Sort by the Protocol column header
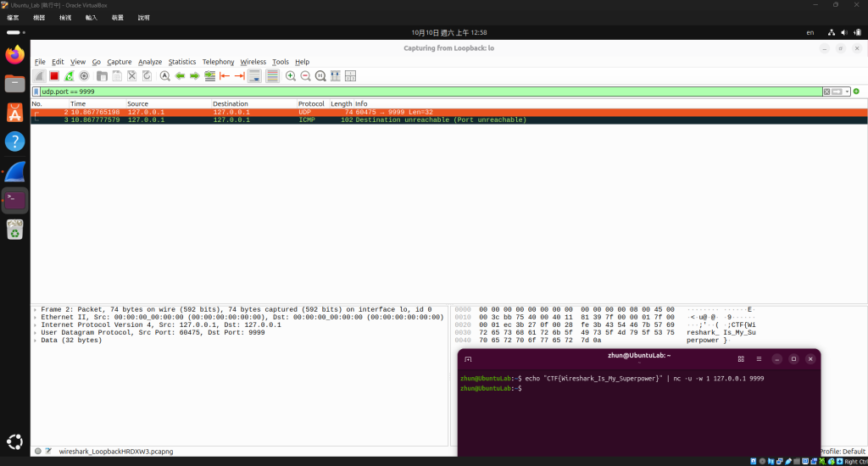 click(313, 104)
